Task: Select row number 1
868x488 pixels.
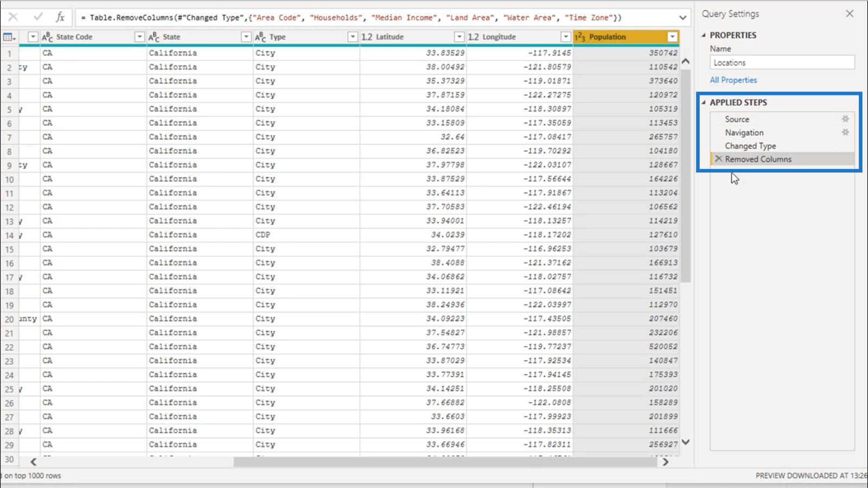Action: 9,54
